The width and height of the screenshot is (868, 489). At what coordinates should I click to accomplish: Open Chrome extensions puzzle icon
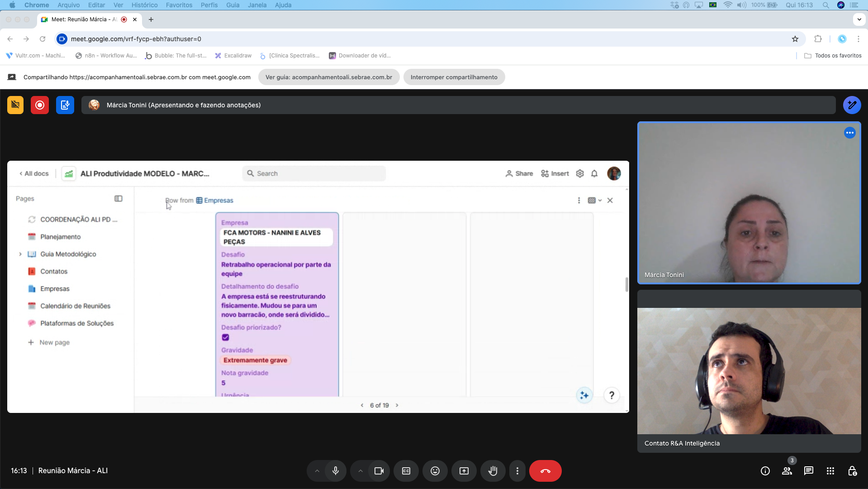coord(818,39)
